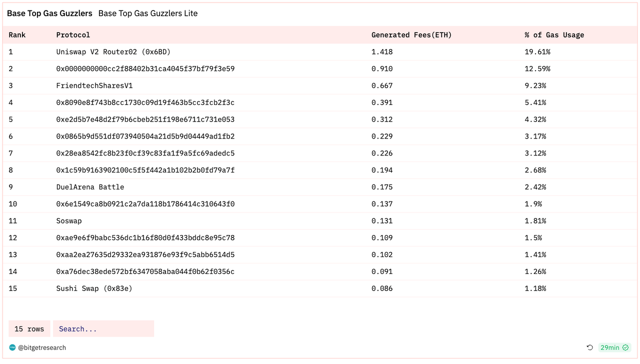The width and height of the screenshot is (640, 364).
Task: Click the 1.41% gas usage value
Action: coord(535,255)
